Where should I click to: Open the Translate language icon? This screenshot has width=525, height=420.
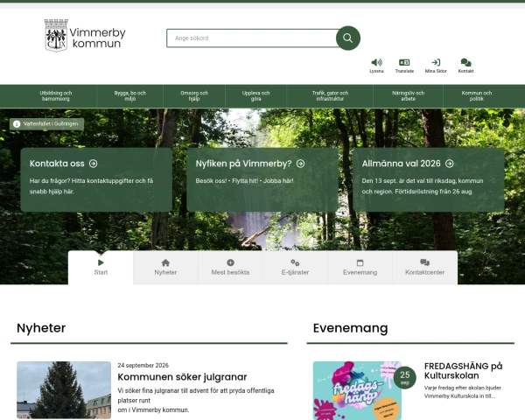[404, 62]
